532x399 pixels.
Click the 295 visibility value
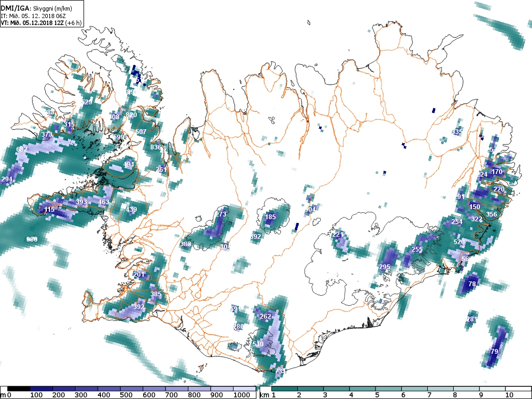coord(385,267)
